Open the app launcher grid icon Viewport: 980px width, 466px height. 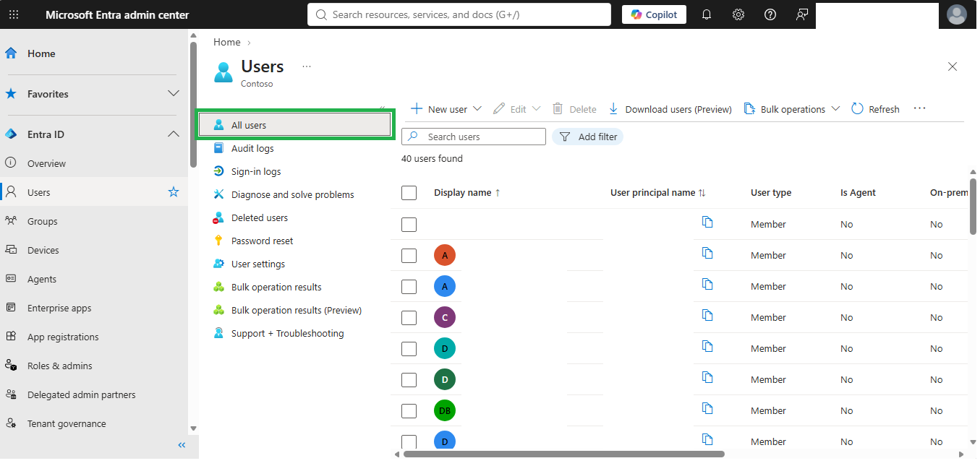point(14,14)
